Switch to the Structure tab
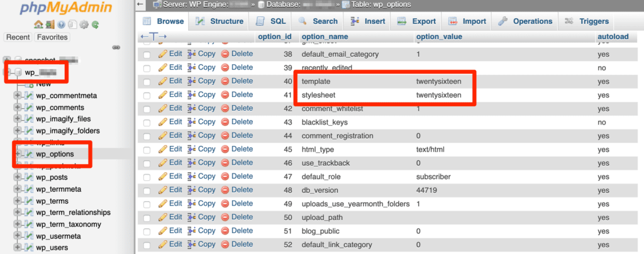This screenshot has width=644, height=254. point(219,21)
